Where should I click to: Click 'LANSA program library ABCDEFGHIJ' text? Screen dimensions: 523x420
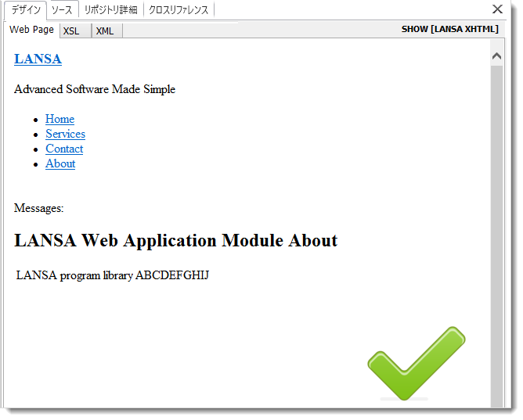click(x=113, y=275)
